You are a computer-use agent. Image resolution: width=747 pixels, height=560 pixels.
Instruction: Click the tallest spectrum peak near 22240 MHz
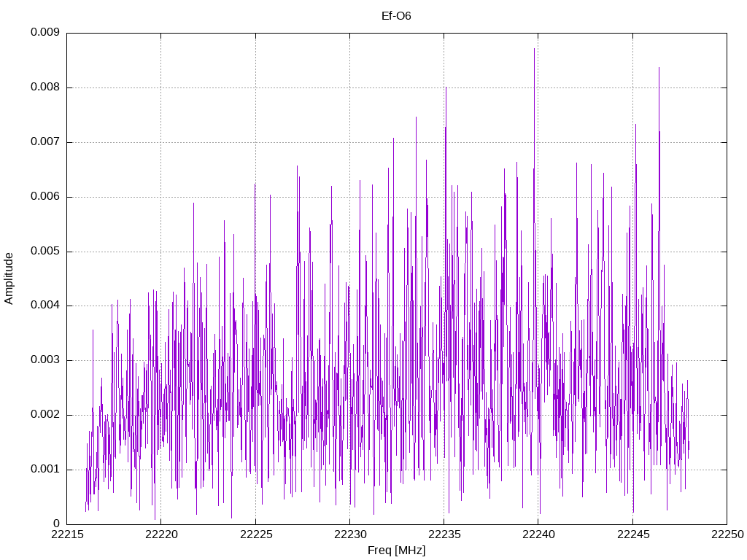coord(535,49)
